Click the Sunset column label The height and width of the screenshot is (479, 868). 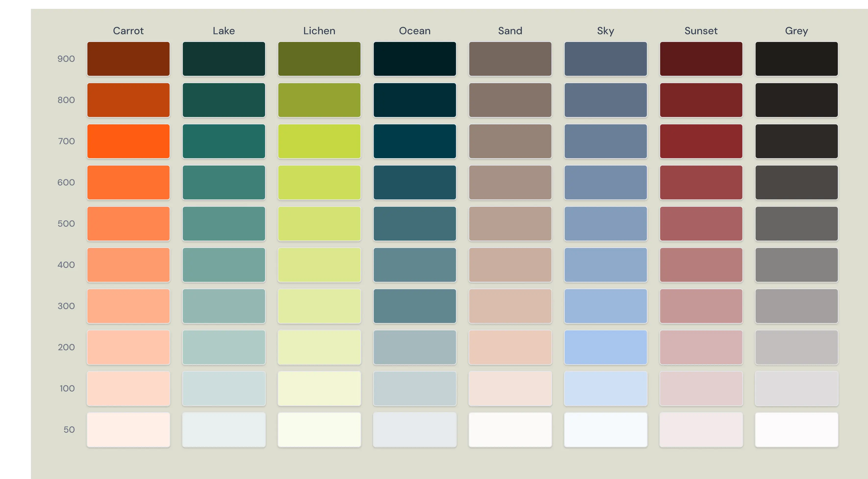(701, 31)
